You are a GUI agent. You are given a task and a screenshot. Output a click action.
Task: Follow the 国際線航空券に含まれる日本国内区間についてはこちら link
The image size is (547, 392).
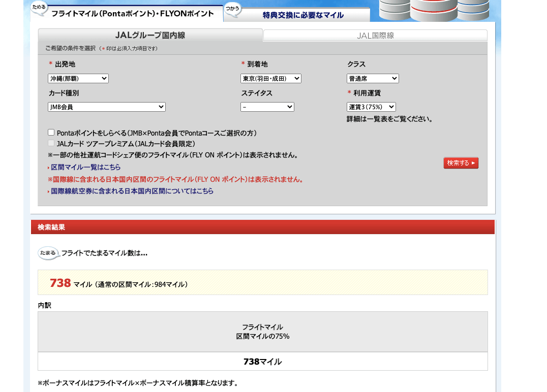(x=132, y=191)
